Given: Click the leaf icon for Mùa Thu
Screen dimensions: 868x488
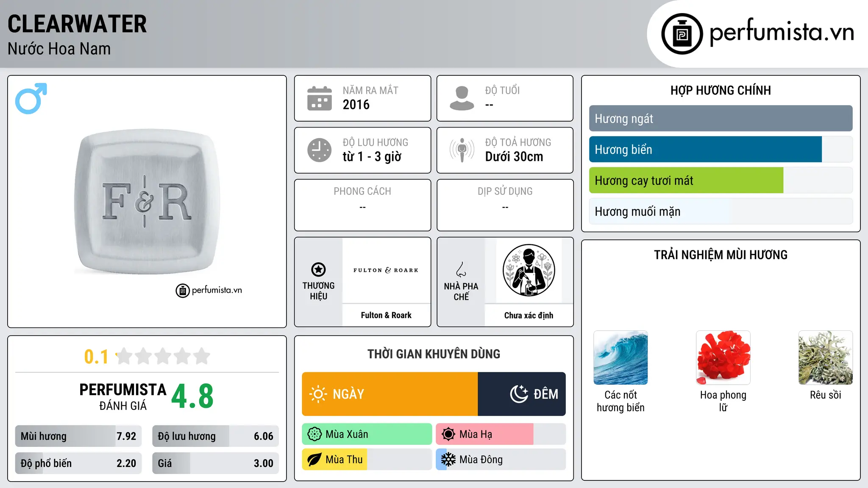Looking at the screenshot, I should coord(314,460).
